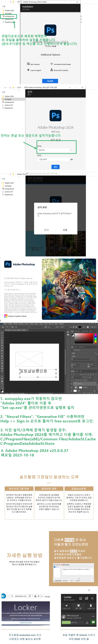This screenshot has height=644, width=98.
Task: Open the 편집(E) menu in Photoshop
Action: click(x=10, y=324)
